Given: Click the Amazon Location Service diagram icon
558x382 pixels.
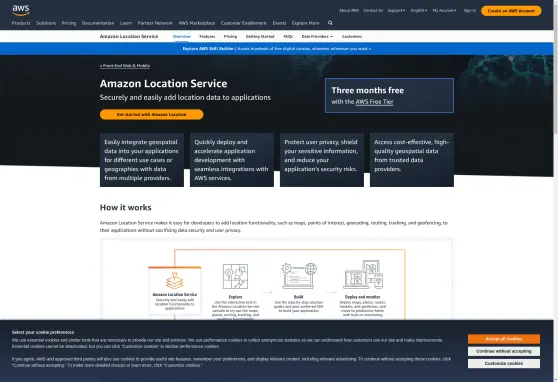Looking at the screenshot, I should [175, 281].
